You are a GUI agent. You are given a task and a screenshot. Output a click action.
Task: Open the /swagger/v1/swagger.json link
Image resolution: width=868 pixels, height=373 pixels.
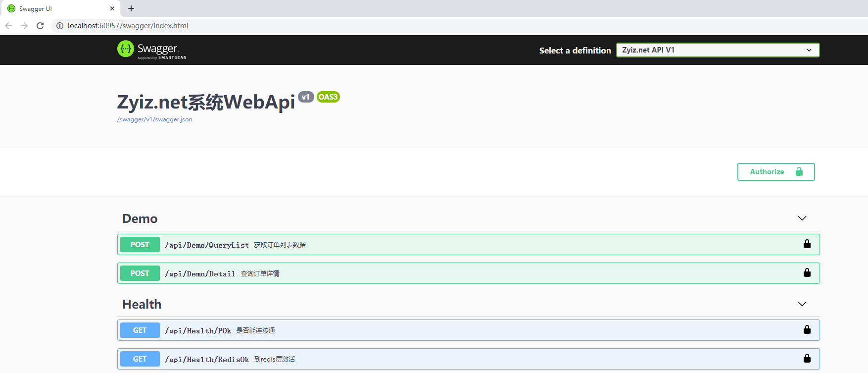tap(154, 119)
